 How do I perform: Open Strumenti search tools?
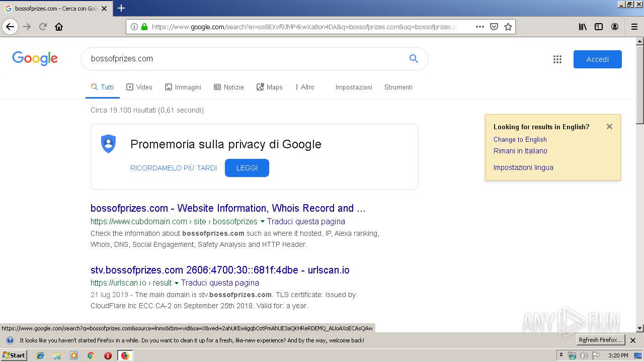(x=398, y=87)
